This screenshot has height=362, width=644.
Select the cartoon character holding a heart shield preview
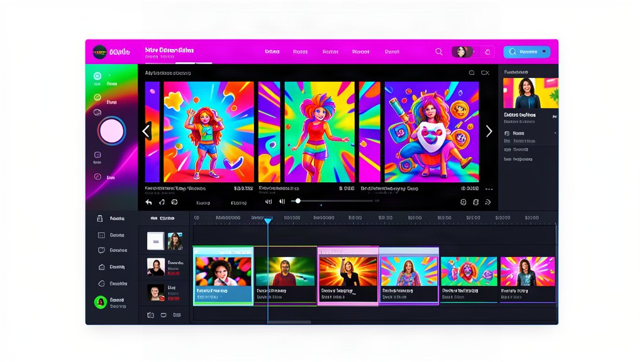(431, 132)
